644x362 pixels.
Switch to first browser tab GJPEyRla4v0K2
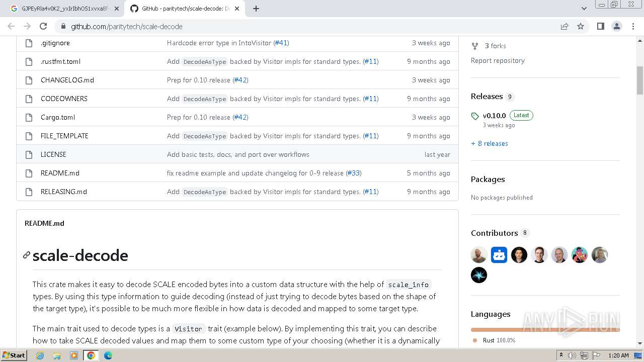pos(64,9)
